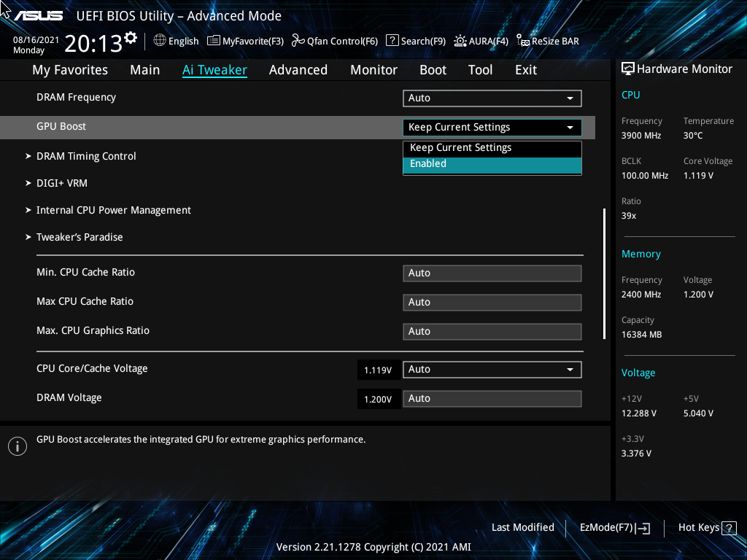Click the 2400 MHz memory frequency value
The width and height of the screenshot is (747, 560).
tap(641, 295)
